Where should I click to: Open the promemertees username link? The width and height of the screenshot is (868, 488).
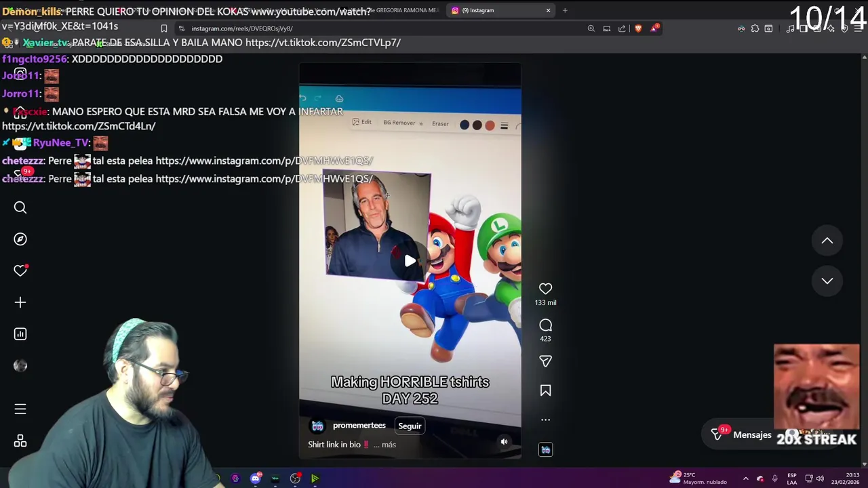point(359,426)
